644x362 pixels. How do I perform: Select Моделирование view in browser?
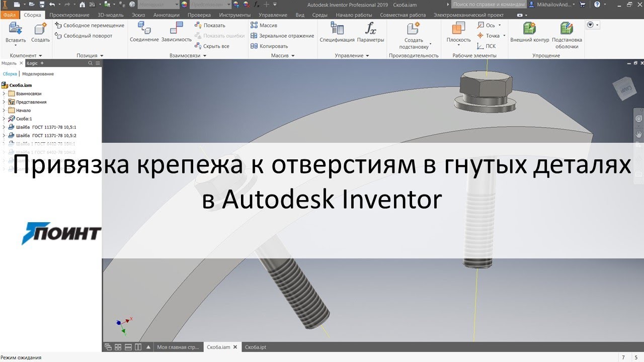(x=38, y=74)
